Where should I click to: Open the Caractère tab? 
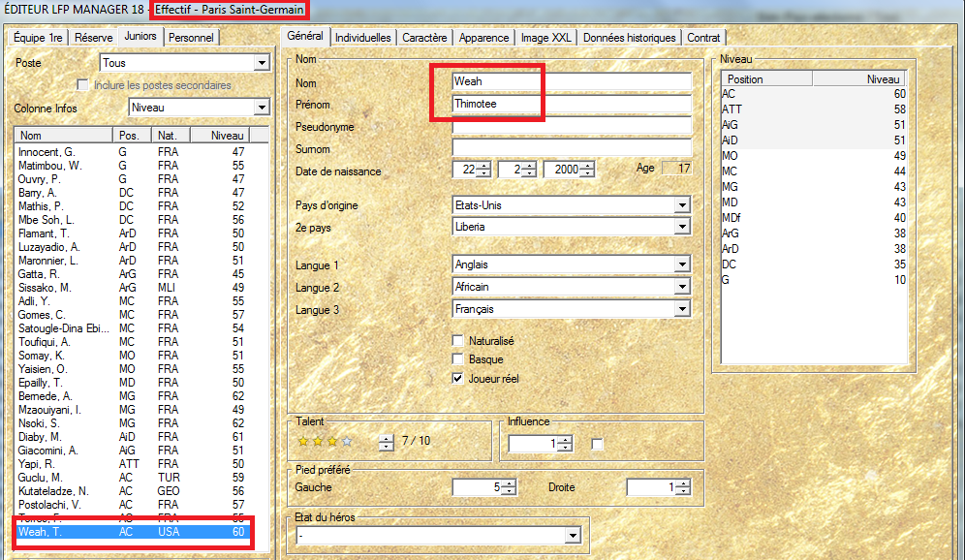[424, 38]
